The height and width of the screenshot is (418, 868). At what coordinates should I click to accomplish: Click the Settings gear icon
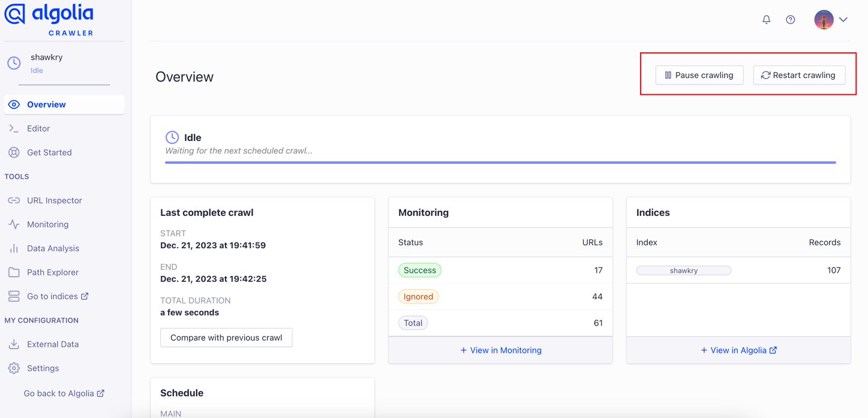tap(14, 368)
